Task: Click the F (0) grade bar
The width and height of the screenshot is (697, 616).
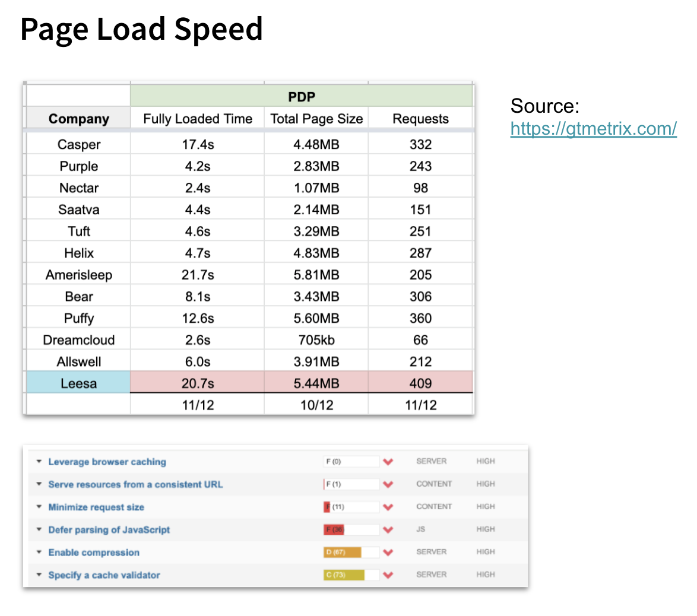Action: [351, 461]
